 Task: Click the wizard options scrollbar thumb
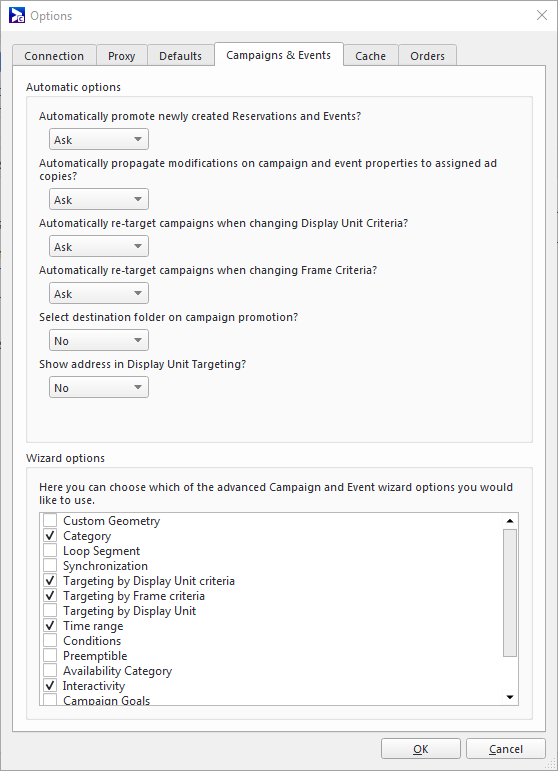[x=510, y=593]
